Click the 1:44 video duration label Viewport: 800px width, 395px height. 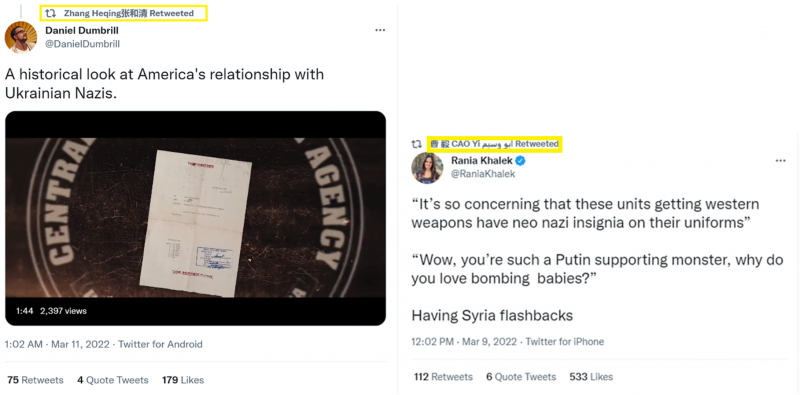(24, 311)
